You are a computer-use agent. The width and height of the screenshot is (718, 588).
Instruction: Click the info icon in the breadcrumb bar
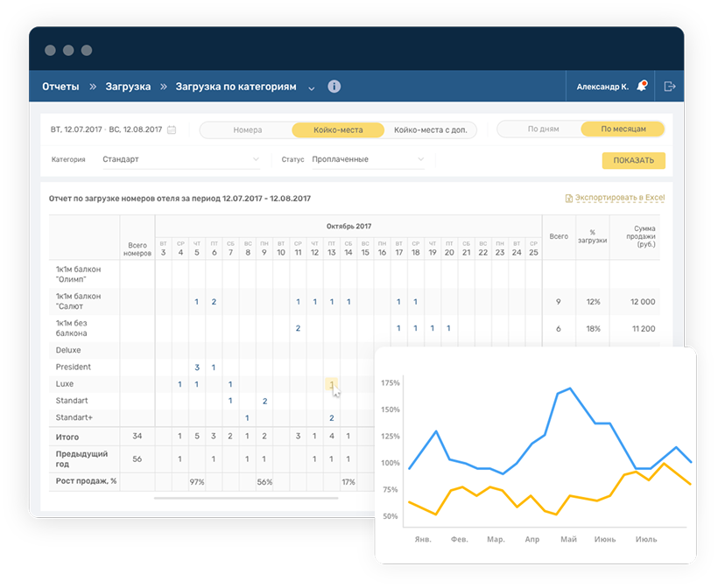pos(334,87)
